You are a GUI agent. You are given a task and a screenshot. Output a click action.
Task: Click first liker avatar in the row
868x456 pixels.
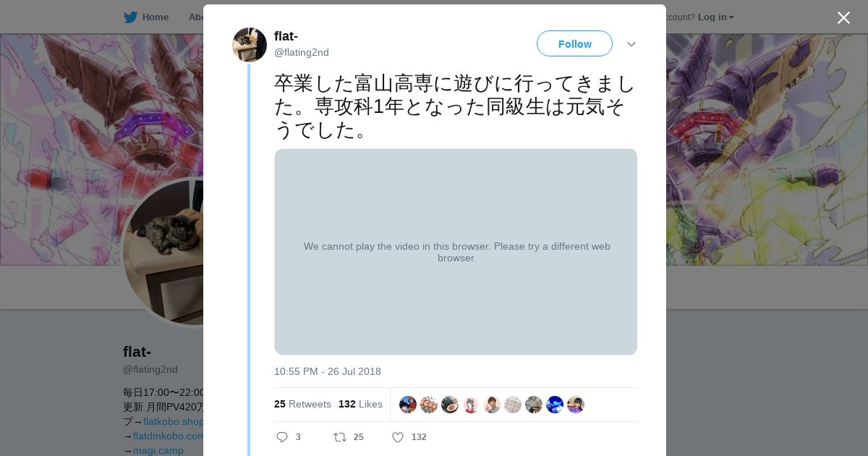click(408, 405)
